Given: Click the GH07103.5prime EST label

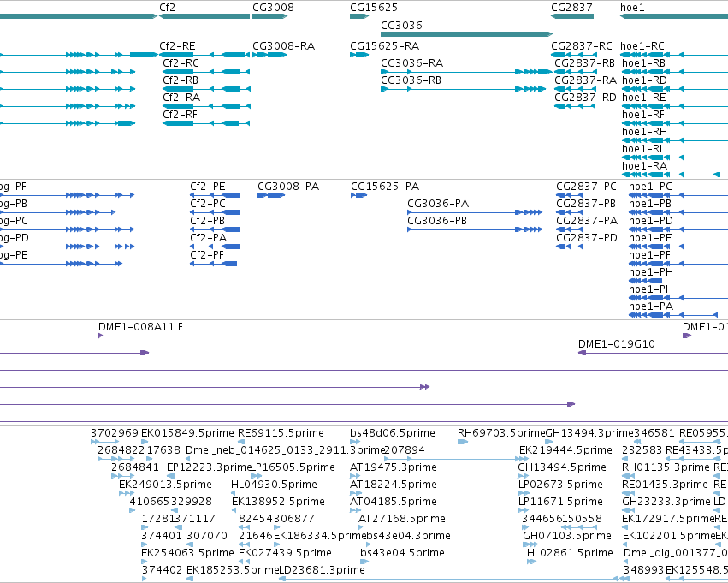Looking at the screenshot, I should click(x=567, y=536).
